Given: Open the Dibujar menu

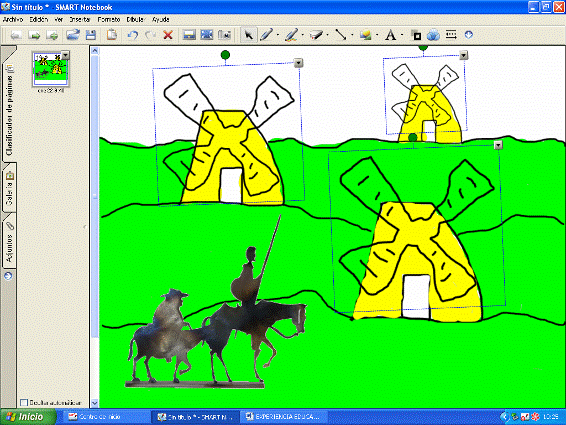Looking at the screenshot, I should [x=135, y=19].
